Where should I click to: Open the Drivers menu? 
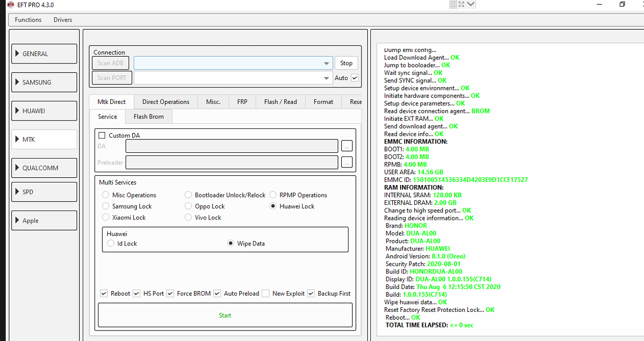pos(63,20)
